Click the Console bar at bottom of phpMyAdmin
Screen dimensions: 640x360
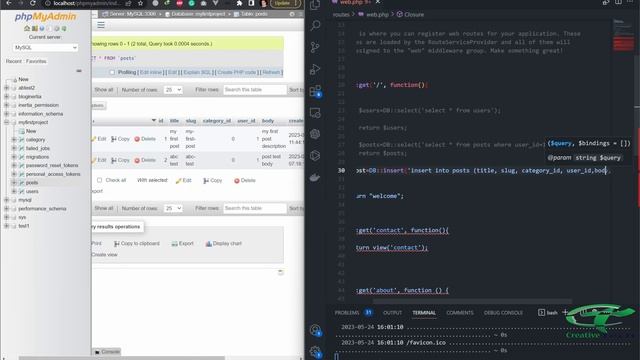(x=107, y=351)
